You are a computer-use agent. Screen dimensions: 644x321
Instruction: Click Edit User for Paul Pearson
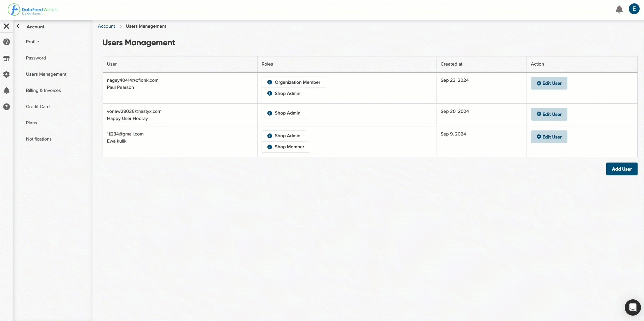click(549, 83)
